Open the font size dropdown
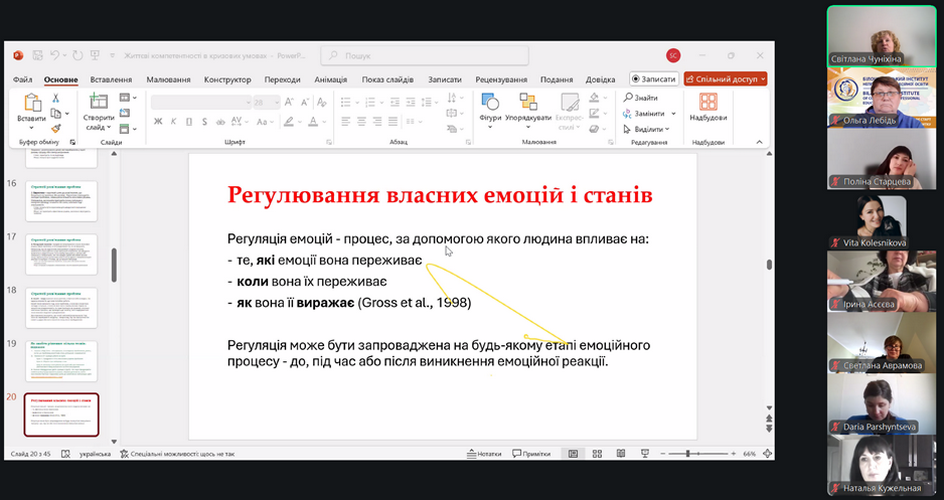944x500 pixels. [x=276, y=102]
